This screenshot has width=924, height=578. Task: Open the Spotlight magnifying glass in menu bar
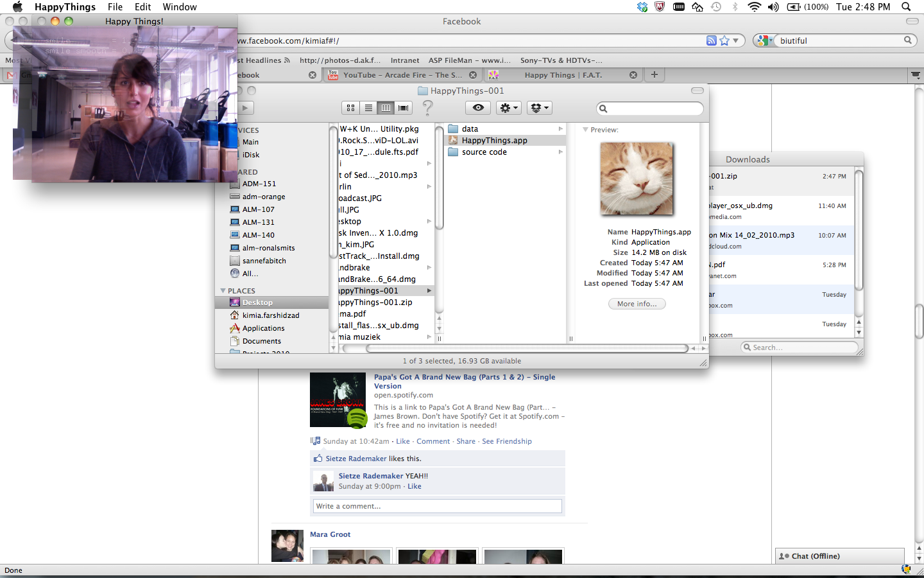coord(906,7)
